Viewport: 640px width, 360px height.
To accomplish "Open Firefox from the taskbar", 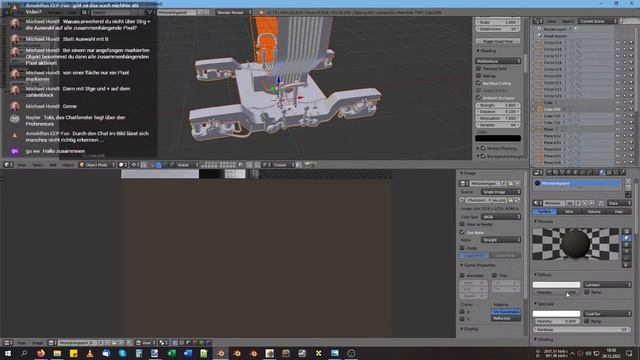I will point(41,353).
